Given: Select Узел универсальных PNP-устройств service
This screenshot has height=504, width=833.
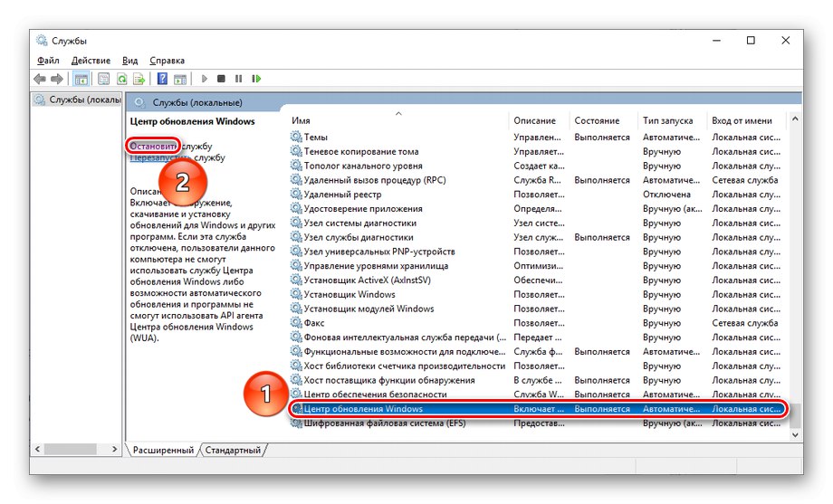Looking at the screenshot, I should [x=538, y=252].
